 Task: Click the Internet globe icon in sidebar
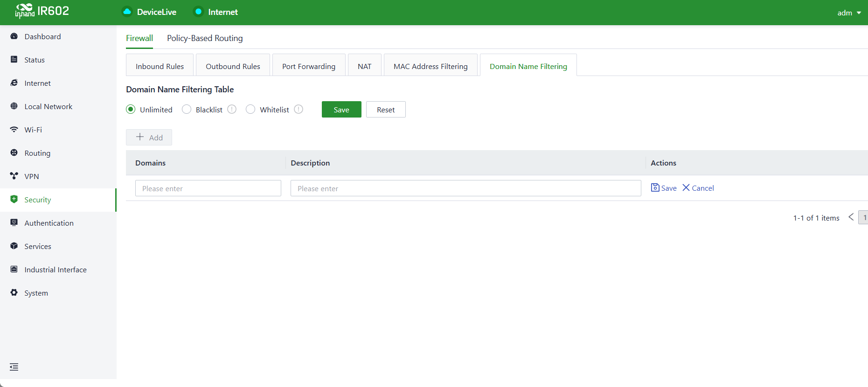tap(14, 83)
